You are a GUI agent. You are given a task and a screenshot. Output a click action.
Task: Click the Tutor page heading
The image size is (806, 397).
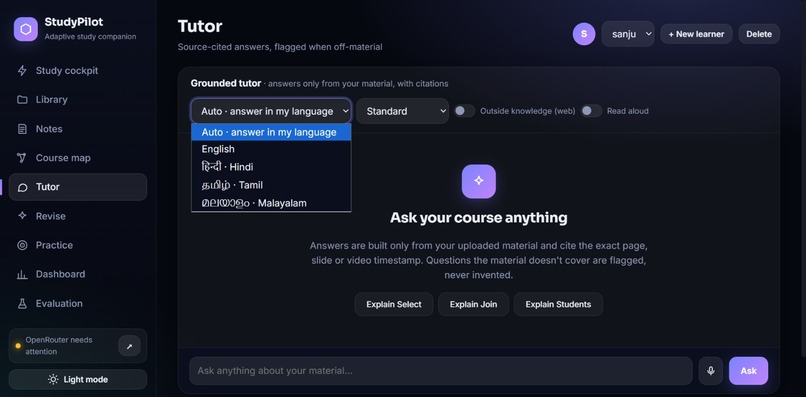pos(200,26)
